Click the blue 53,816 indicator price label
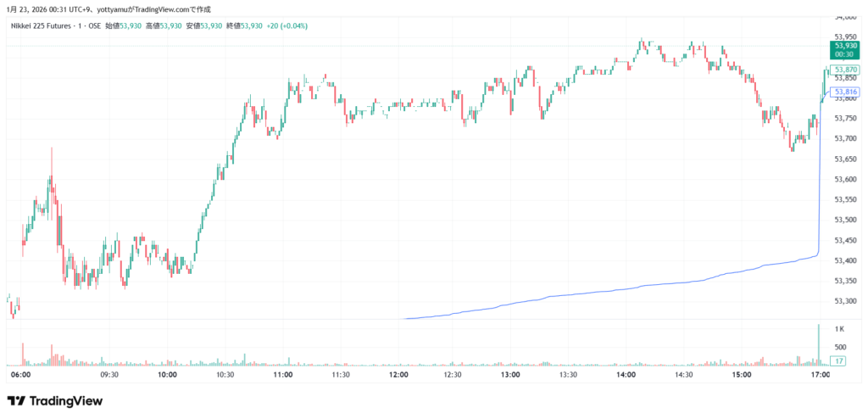Viewport: 868px width, 419px height. [846, 92]
